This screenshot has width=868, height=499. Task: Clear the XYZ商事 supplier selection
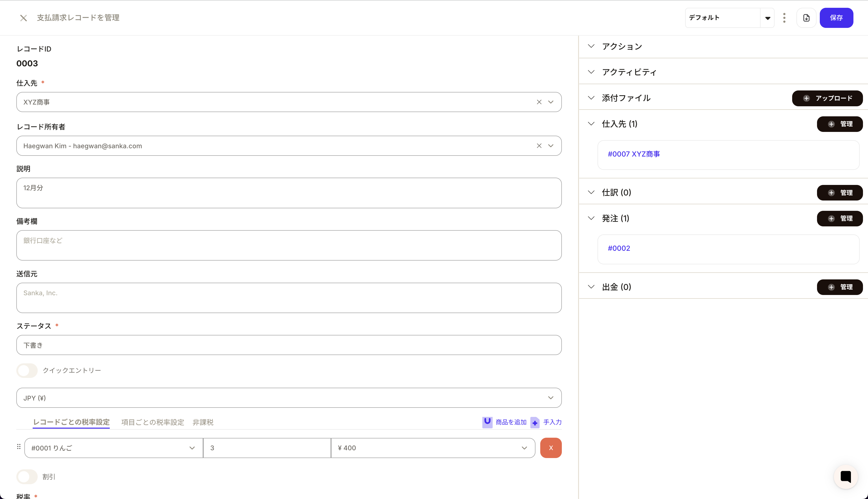[539, 102]
